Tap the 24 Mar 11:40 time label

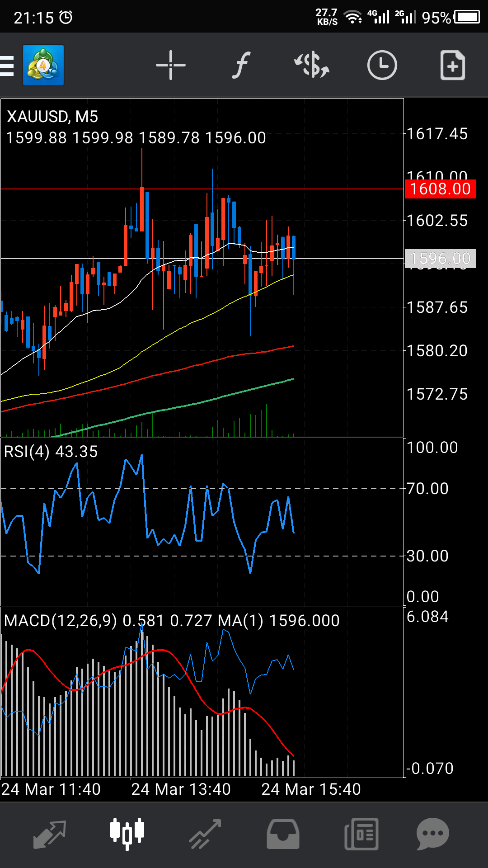pyautogui.click(x=51, y=789)
